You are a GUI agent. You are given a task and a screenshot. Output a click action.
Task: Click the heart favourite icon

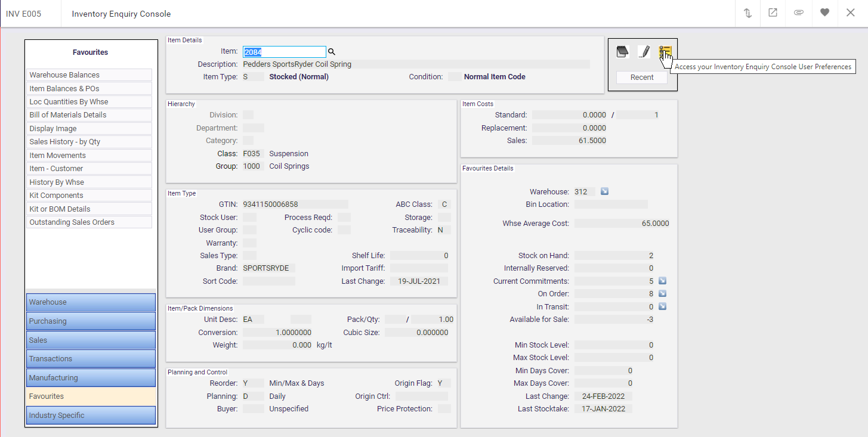(x=824, y=13)
